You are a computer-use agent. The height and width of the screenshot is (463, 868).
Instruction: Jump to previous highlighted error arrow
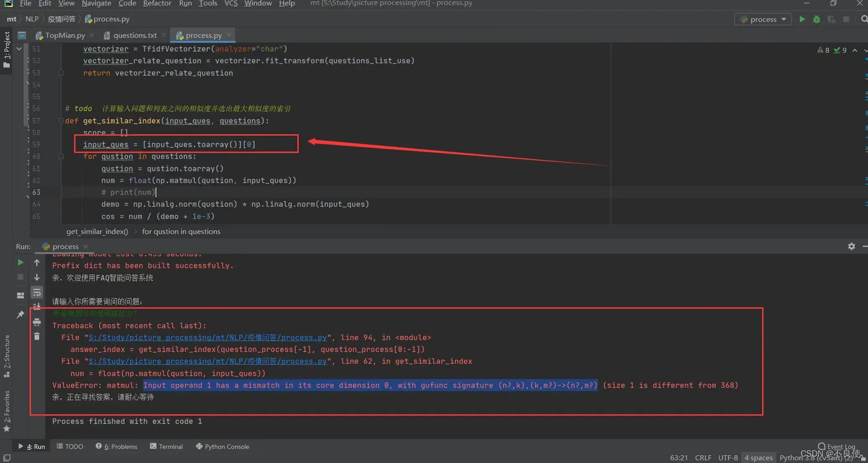point(855,50)
